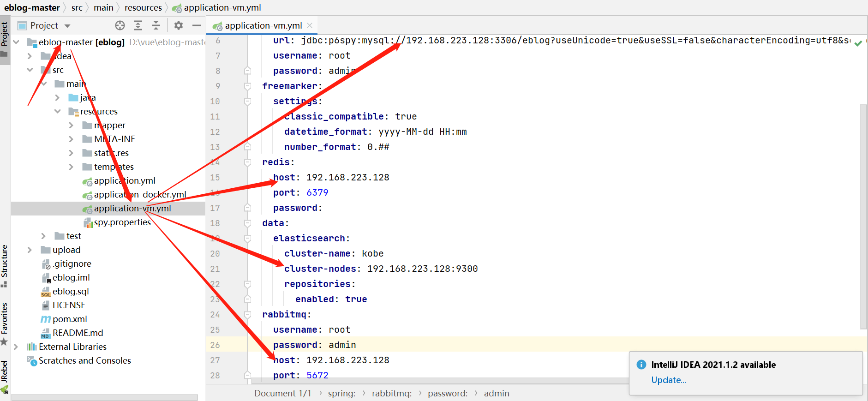Click the Expand All icon in Project toolbar
The image size is (868, 401).
pos(138,25)
